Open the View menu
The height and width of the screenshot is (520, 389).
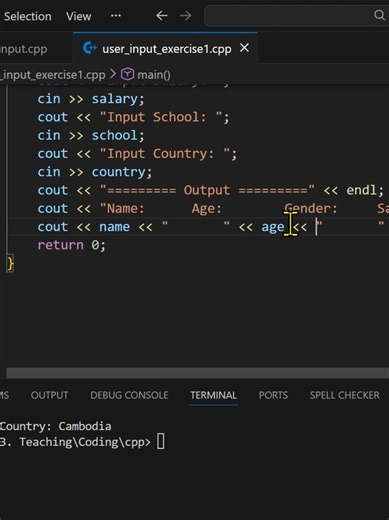[x=78, y=16]
